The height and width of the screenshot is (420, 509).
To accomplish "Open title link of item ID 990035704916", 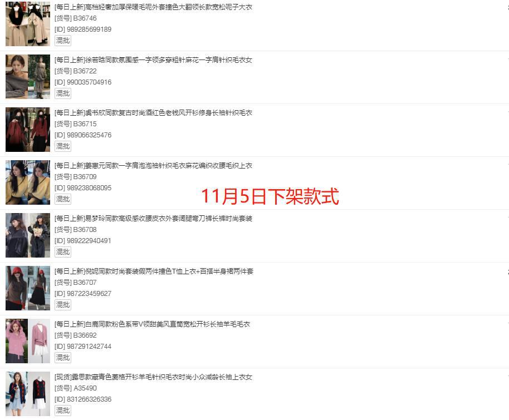I will pyautogui.click(x=153, y=60).
